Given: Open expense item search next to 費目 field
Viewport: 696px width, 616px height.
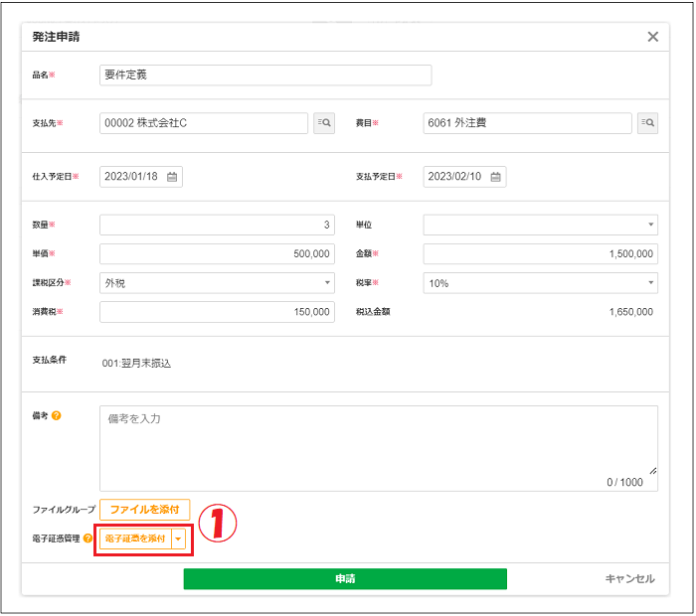Looking at the screenshot, I should pyautogui.click(x=647, y=123).
